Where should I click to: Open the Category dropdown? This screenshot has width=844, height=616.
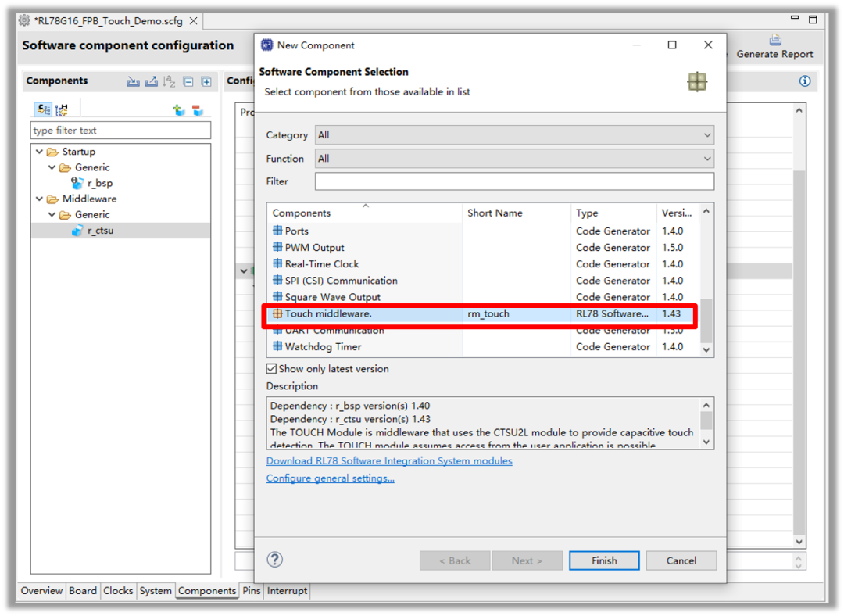(514, 135)
